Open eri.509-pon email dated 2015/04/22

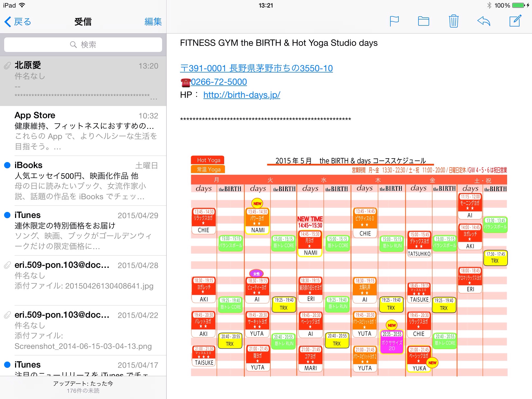click(83, 330)
